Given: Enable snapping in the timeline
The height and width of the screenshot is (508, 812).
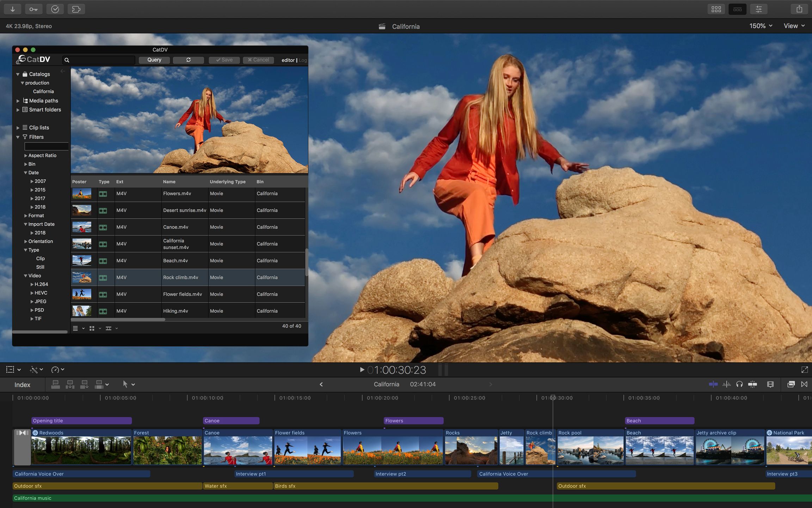Looking at the screenshot, I should click(x=753, y=384).
